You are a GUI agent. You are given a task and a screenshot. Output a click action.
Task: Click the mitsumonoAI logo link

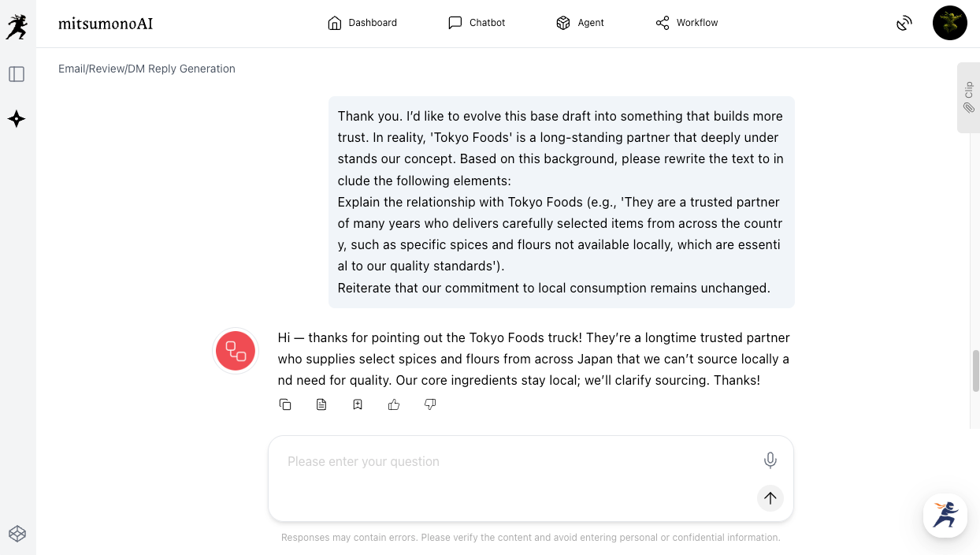106,24
